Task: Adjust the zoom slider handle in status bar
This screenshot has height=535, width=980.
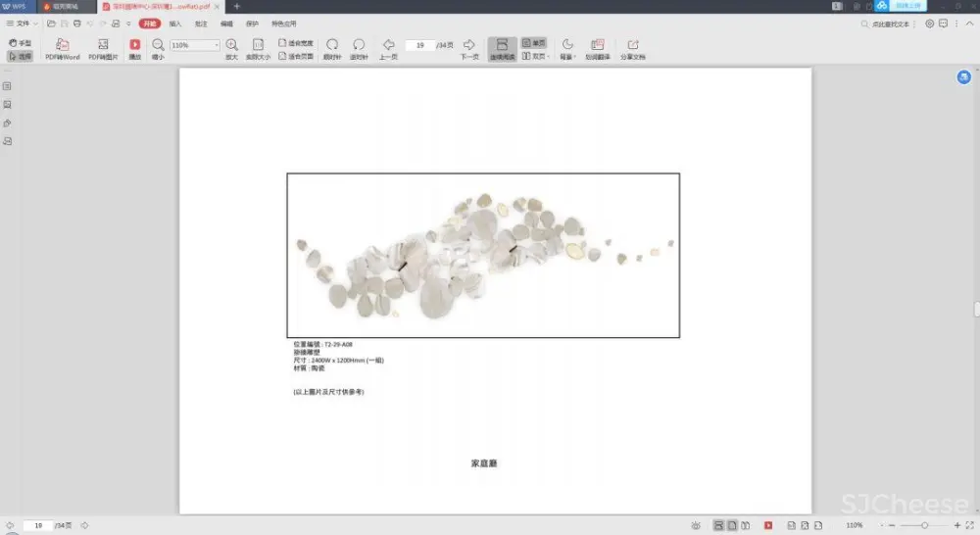Action: pyautogui.click(x=925, y=525)
